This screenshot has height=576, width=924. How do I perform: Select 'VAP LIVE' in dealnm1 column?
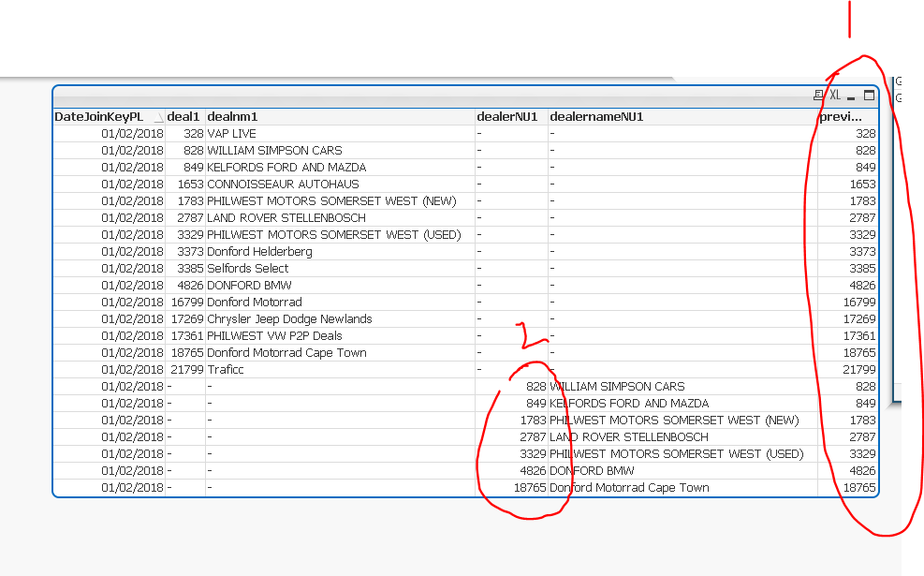tap(231, 134)
